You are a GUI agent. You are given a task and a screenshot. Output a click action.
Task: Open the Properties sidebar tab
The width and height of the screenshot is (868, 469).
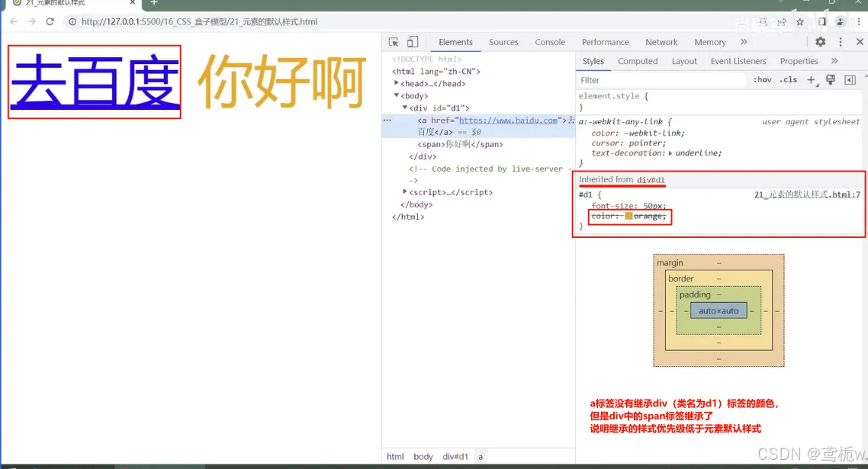click(x=799, y=61)
